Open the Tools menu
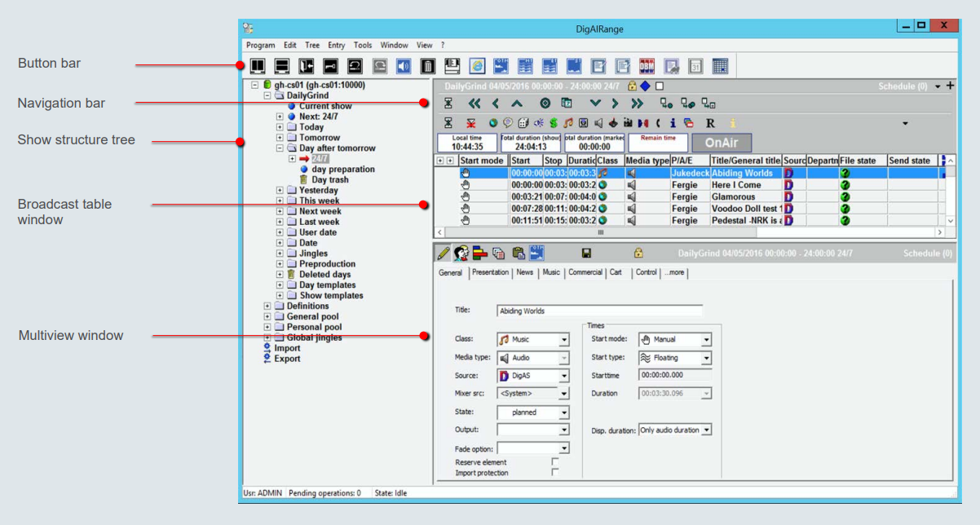Screen dimensions: 980x525 (x=363, y=46)
